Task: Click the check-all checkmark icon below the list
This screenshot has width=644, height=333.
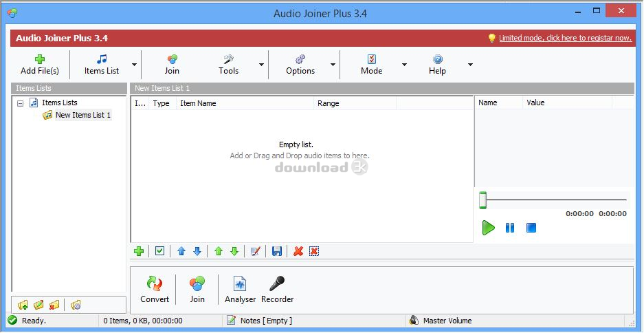Action: 159,251
